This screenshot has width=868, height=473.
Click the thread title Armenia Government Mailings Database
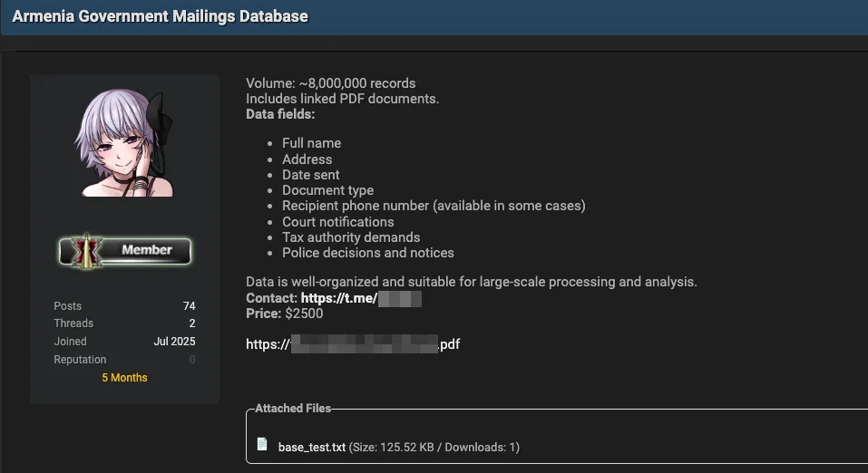(x=160, y=16)
